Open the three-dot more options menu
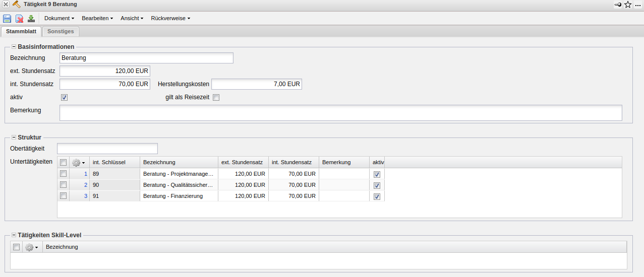 click(638, 5)
